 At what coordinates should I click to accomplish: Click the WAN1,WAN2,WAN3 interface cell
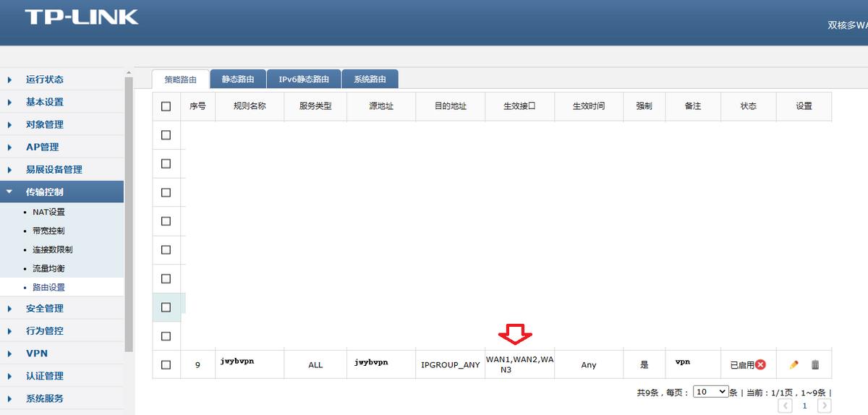pos(519,364)
